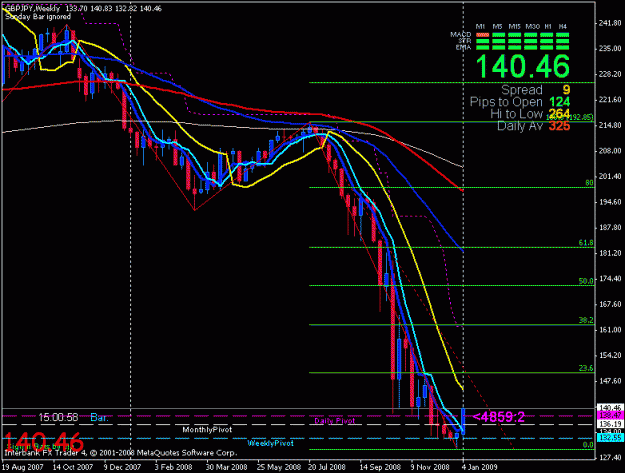Select the M1 timeframe column label
This screenshot has width=625, height=473.
tap(480, 26)
